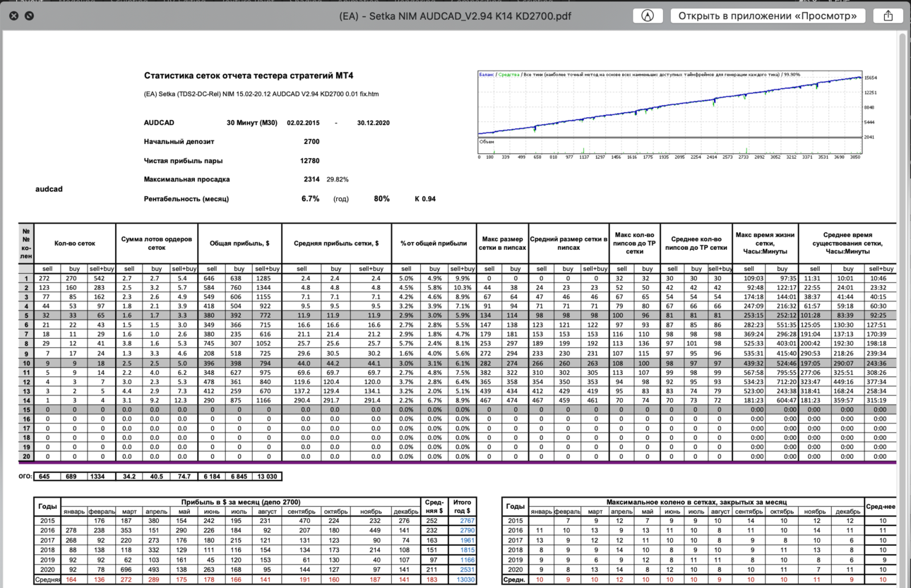Click the monthly return value '6.7%'
911x588 pixels.
[311, 199]
